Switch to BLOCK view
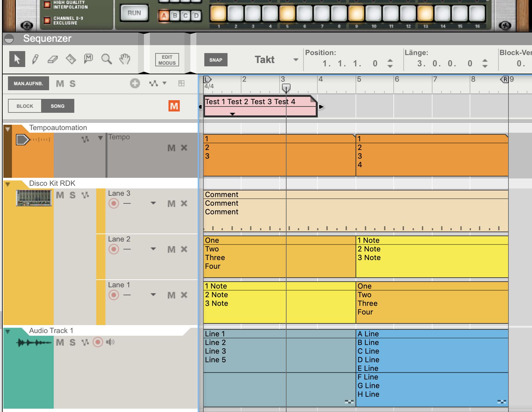Image resolution: width=532 pixels, height=412 pixels. pyautogui.click(x=25, y=106)
